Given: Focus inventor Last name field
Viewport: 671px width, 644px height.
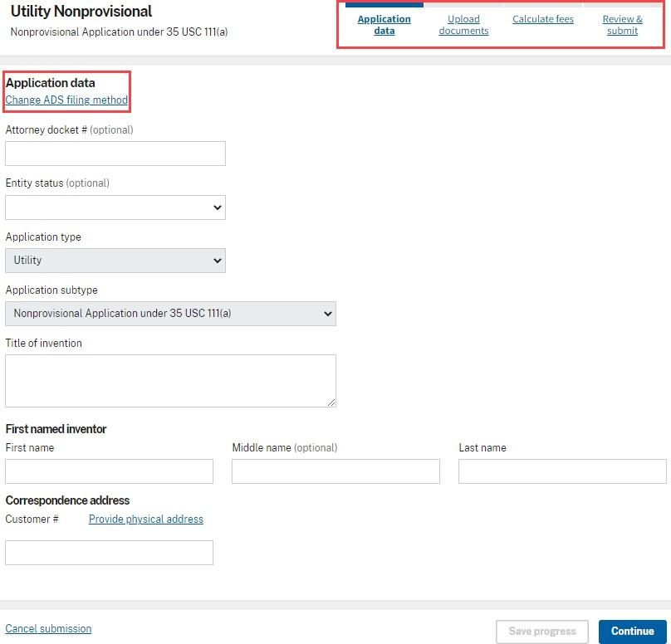Looking at the screenshot, I should pyautogui.click(x=562, y=471).
